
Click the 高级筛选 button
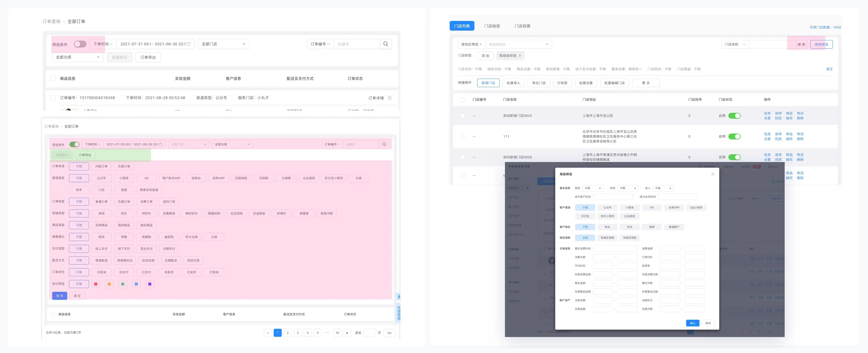(821, 45)
